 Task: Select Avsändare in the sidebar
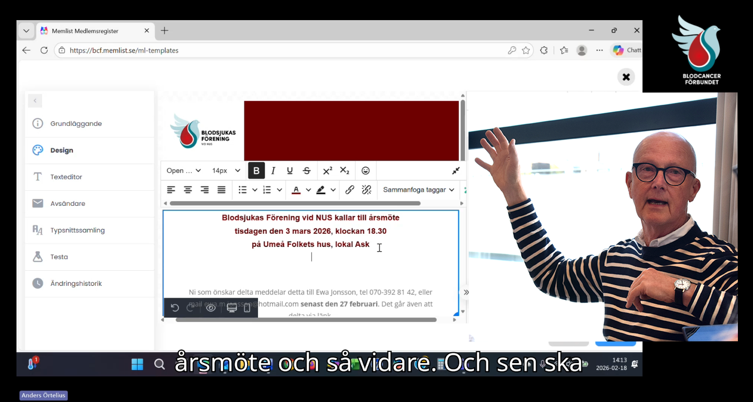click(x=68, y=204)
